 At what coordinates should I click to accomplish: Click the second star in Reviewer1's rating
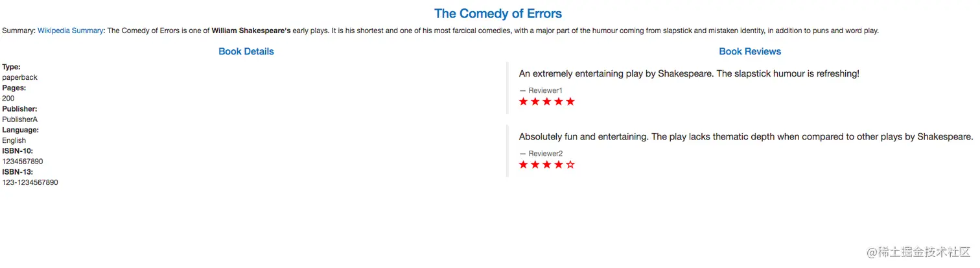(x=535, y=102)
